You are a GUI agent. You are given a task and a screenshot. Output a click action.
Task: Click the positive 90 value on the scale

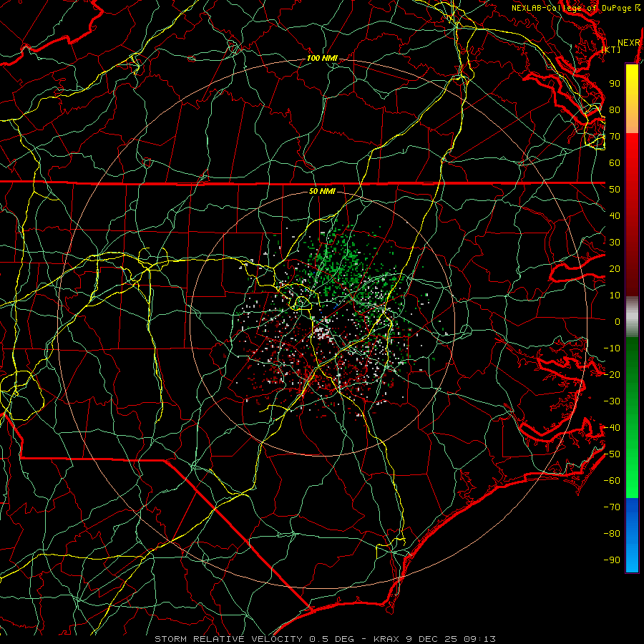click(615, 84)
